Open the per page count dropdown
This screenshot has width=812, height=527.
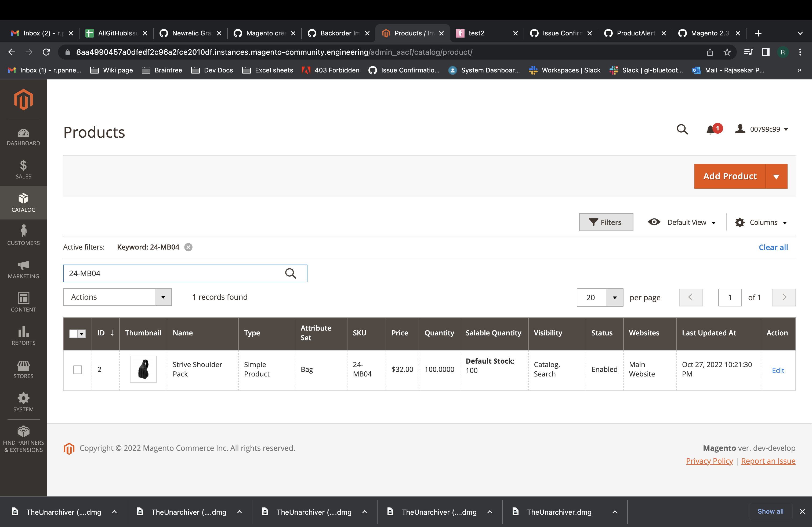coord(615,297)
